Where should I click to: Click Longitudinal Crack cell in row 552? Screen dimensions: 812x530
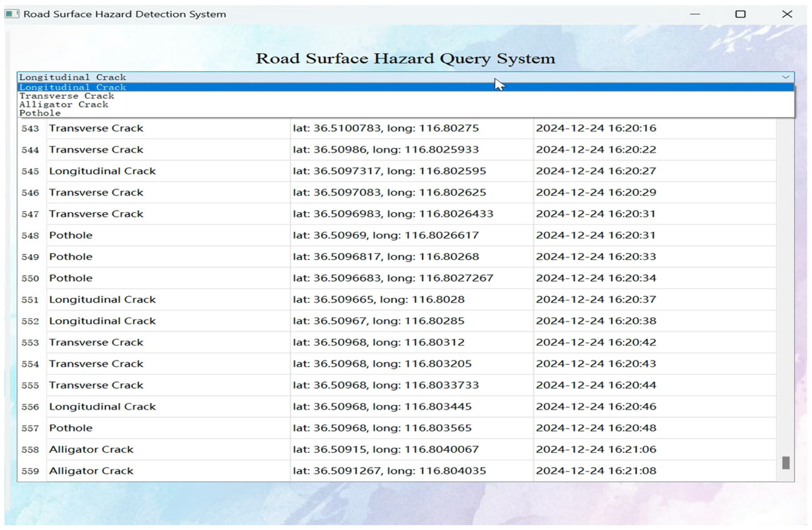pyautogui.click(x=169, y=321)
